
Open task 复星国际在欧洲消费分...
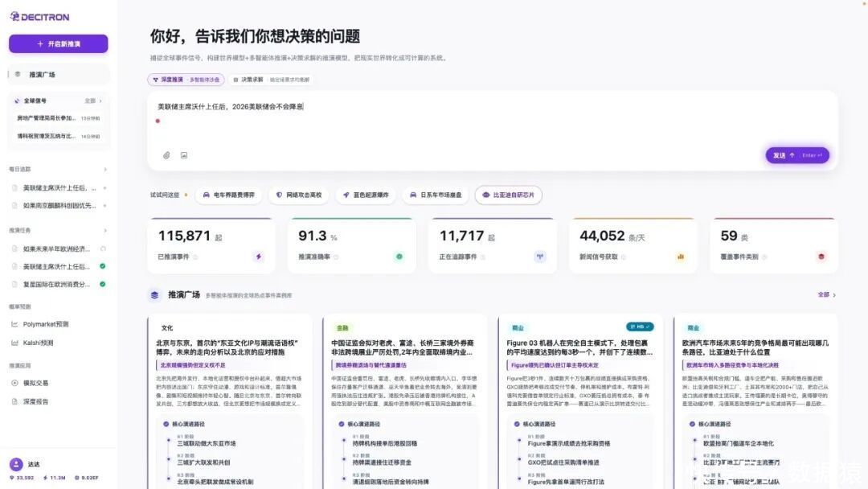[56, 284]
